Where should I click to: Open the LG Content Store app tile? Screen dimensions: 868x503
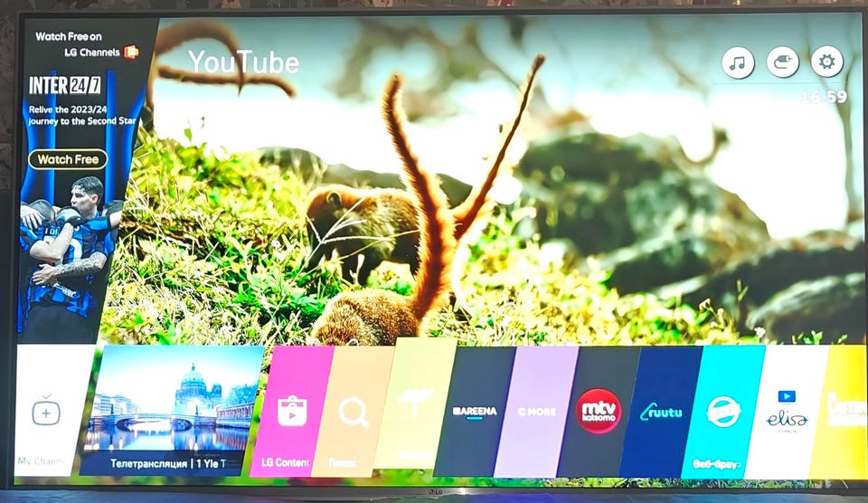click(x=292, y=411)
